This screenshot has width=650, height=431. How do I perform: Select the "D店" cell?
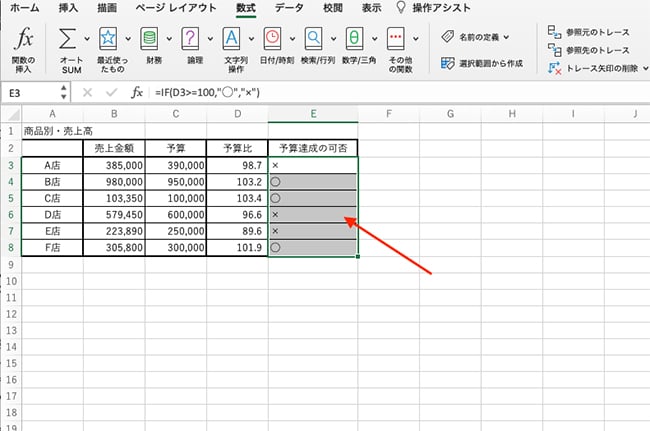click(52, 215)
